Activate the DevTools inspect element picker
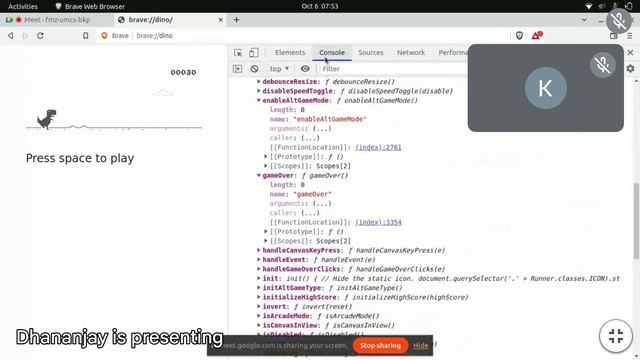640x360 pixels. [238, 53]
